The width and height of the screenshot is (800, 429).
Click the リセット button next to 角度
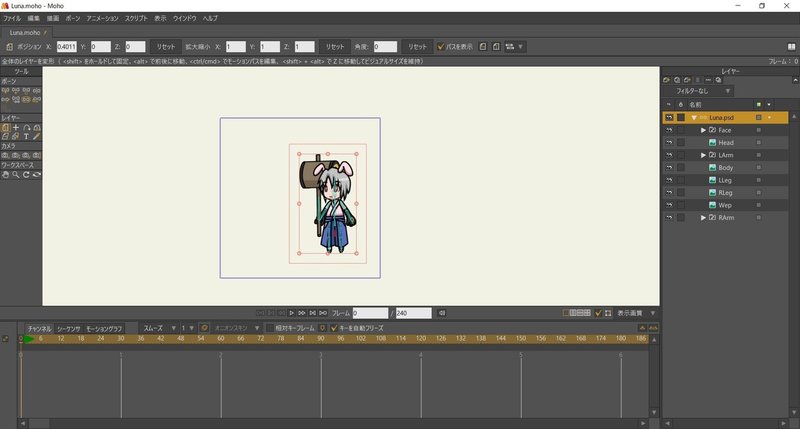coord(418,46)
